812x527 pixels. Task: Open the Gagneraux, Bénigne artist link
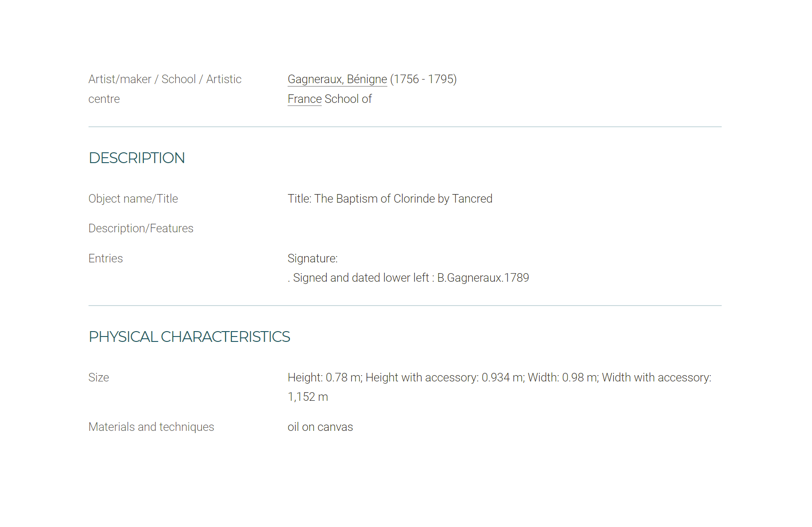pos(337,80)
